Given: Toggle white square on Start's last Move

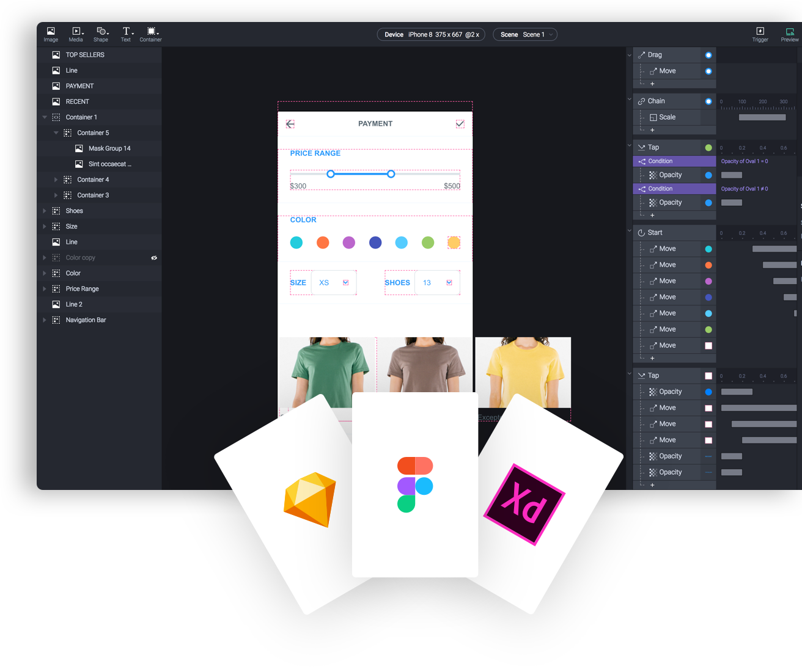Looking at the screenshot, I should click(x=708, y=346).
